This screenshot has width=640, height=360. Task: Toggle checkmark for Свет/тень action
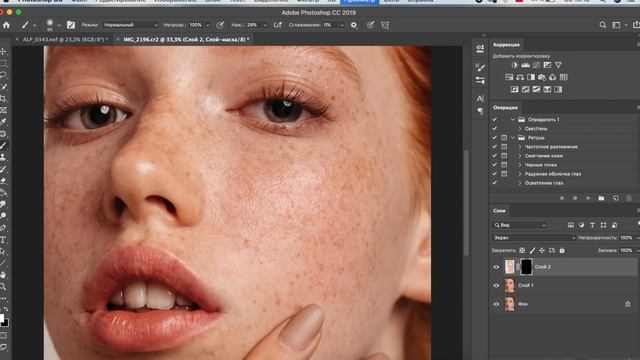[x=495, y=129]
